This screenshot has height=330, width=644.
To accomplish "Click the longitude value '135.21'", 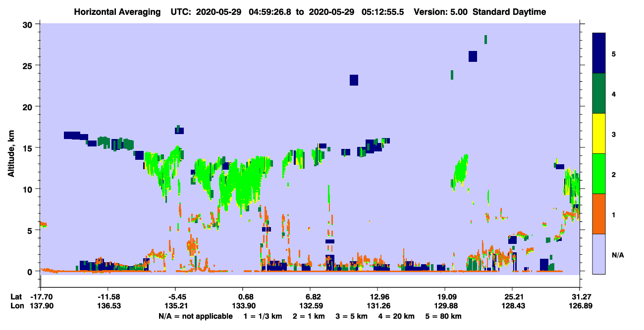I will point(175,306).
